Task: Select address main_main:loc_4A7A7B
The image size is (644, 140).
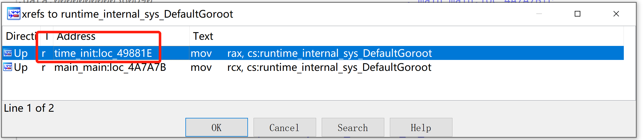Action: click(110, 67)
